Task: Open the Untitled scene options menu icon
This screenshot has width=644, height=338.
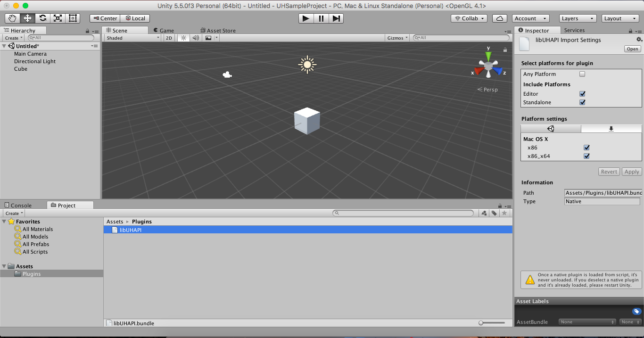Action: (x=95, y=46)
